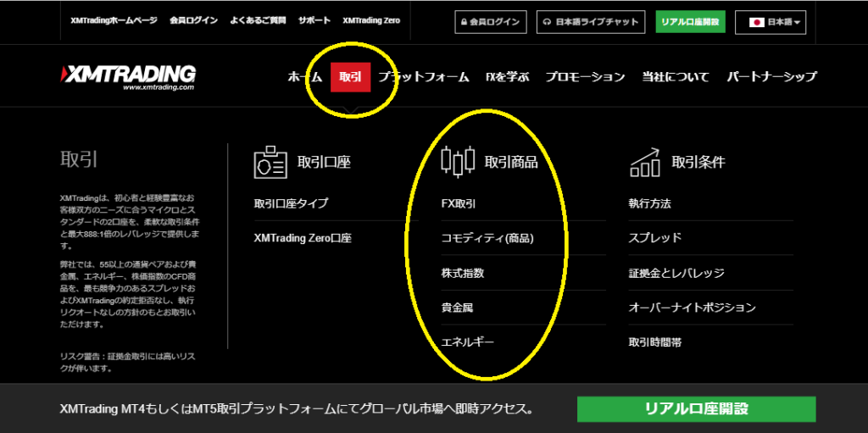Select the 取引 menu tab
The image size is (868, 433).
coord(350,76)
